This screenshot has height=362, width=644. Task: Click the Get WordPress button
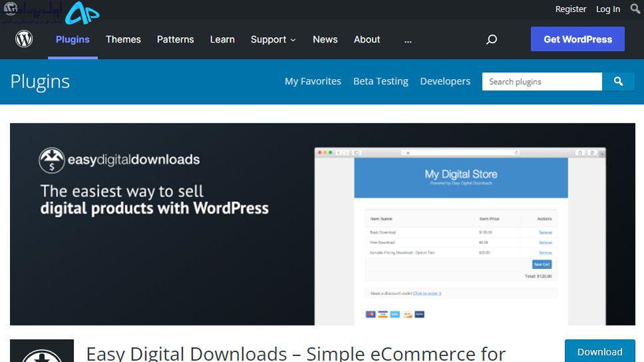[x=578, y=39]
